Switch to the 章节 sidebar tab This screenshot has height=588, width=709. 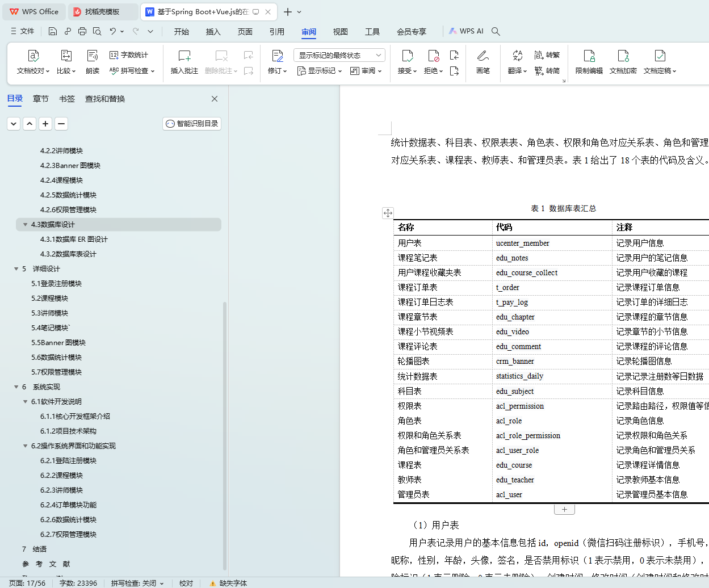click(41, 99)
